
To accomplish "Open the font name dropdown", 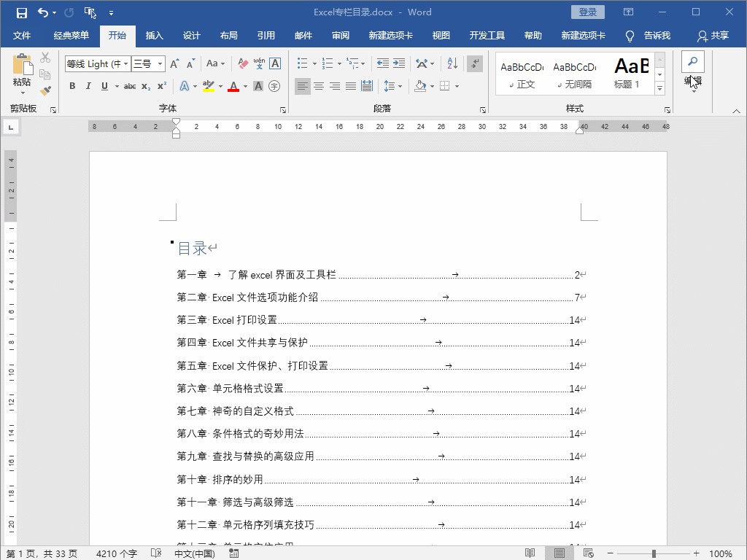I will tap(125, 64).
